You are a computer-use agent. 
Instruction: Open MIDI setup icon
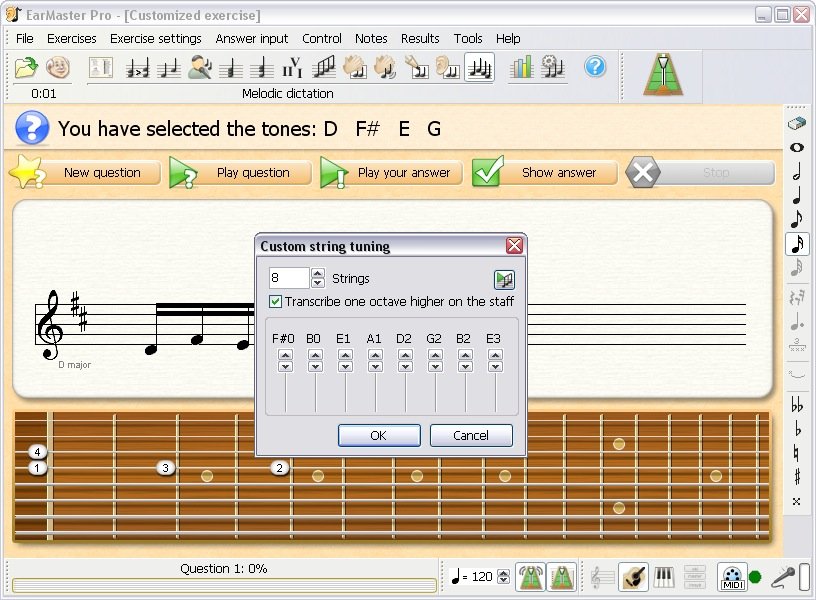tap(732, 577)
